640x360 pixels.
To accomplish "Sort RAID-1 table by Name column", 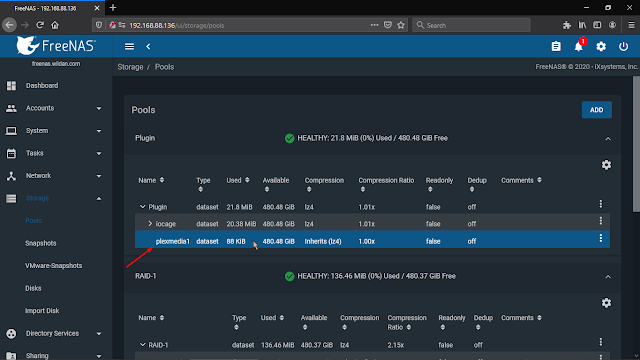I will 151,318.
